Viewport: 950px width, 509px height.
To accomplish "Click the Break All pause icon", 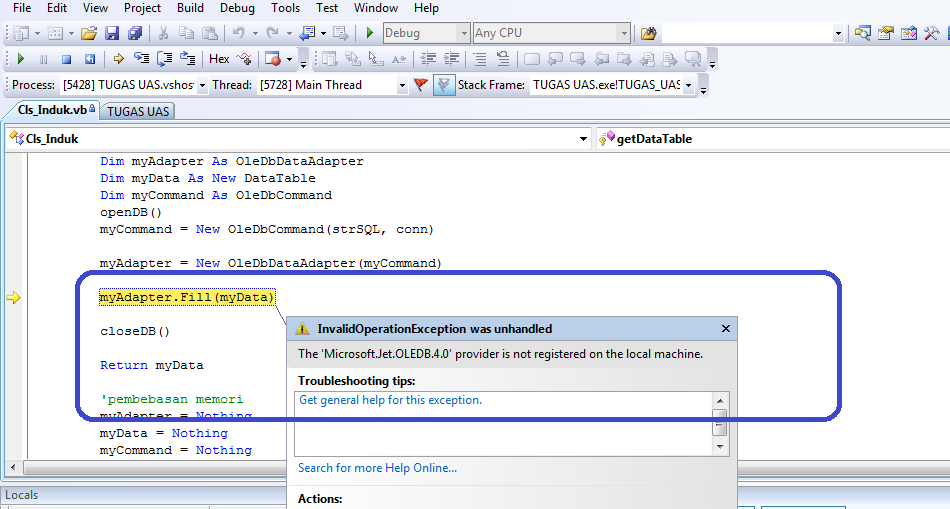I will pyautogui.click(x=43, y=59).
